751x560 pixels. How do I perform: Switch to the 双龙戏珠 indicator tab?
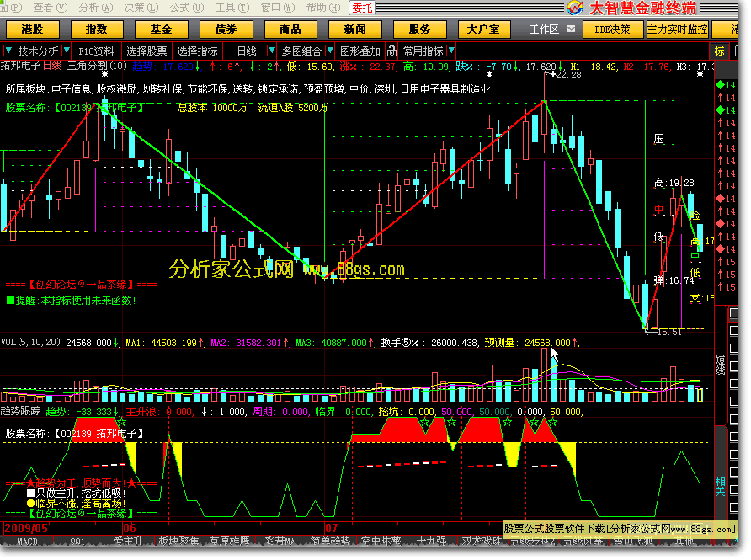(x=482, y=541)
